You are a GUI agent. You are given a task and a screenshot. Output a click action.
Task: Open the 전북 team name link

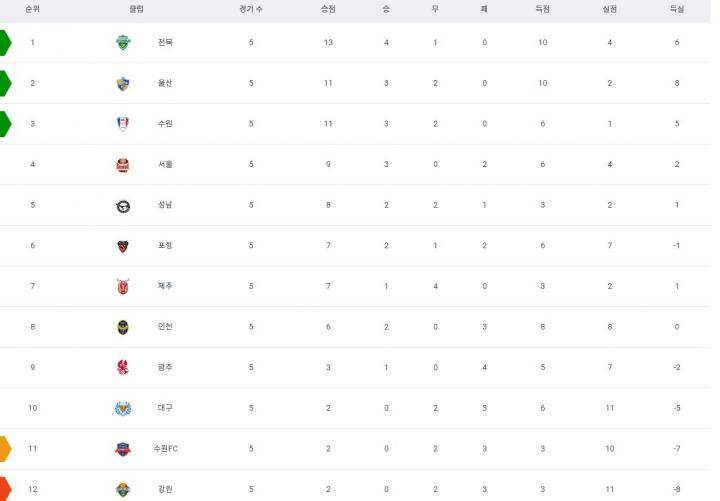[x=165, y=42]
